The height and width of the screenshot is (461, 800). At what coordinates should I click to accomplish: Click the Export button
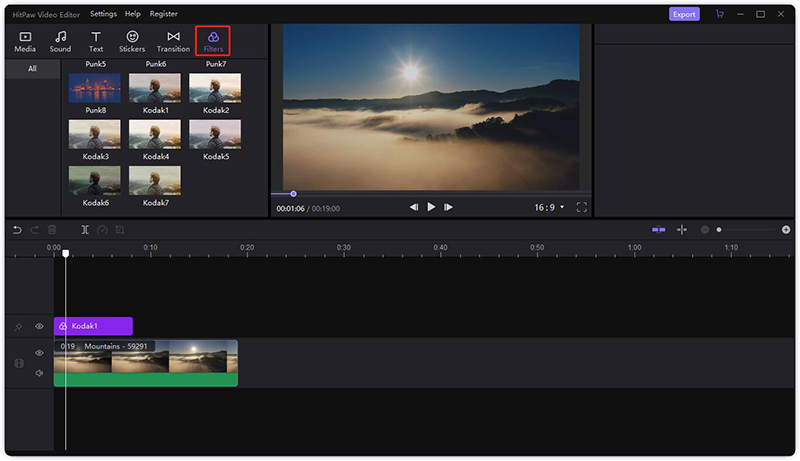684,14
